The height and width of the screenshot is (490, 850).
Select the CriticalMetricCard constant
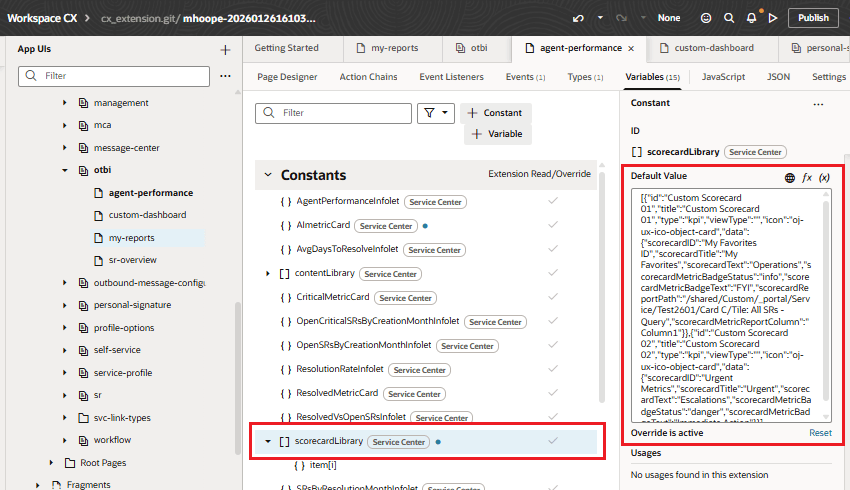(332, 297)
